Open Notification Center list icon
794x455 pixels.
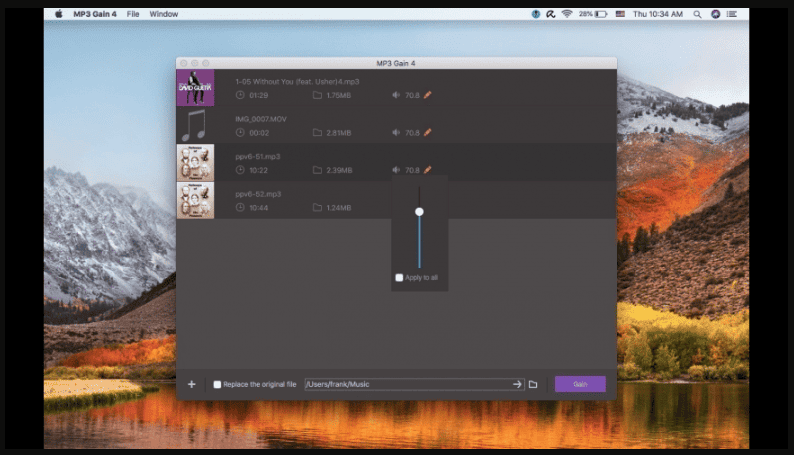732,14
